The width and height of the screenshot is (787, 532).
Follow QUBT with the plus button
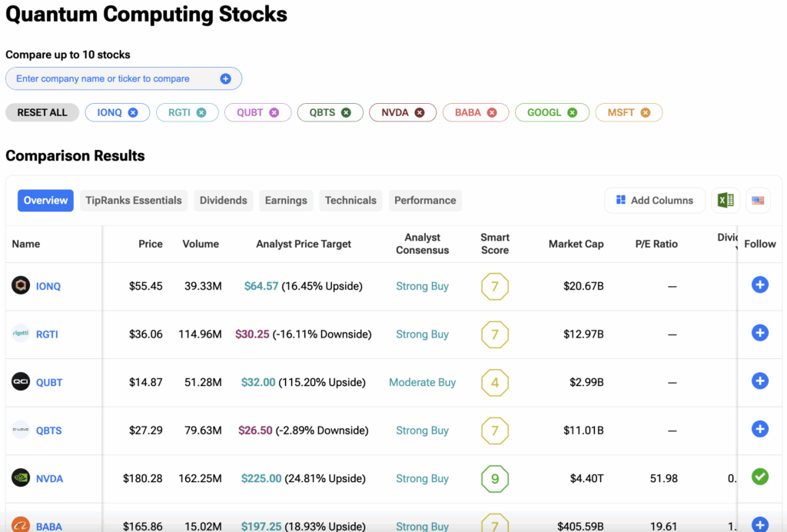click(x=759, y=381)
